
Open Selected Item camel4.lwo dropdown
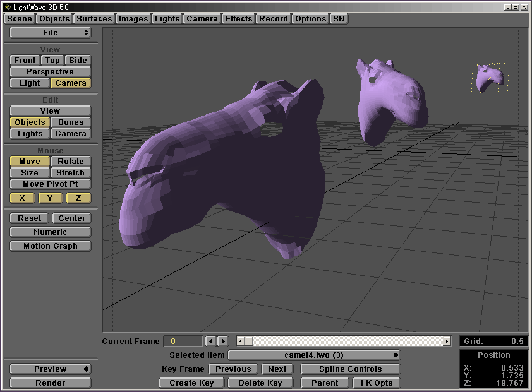(x=314, y=355)
